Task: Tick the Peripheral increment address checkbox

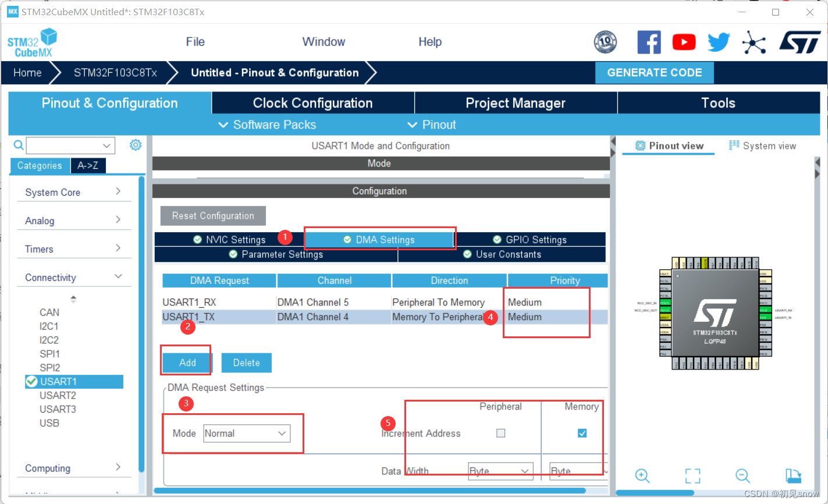Action: click(500, 433)
